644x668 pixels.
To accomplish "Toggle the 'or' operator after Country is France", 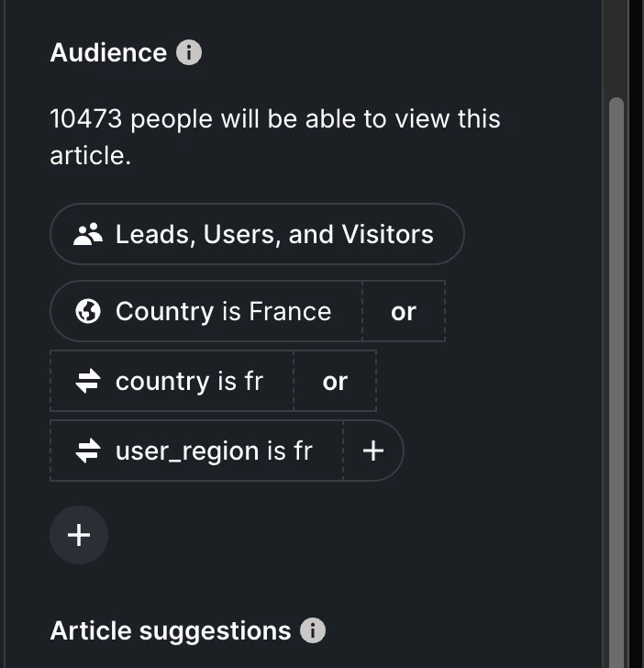I will point(403,312).
